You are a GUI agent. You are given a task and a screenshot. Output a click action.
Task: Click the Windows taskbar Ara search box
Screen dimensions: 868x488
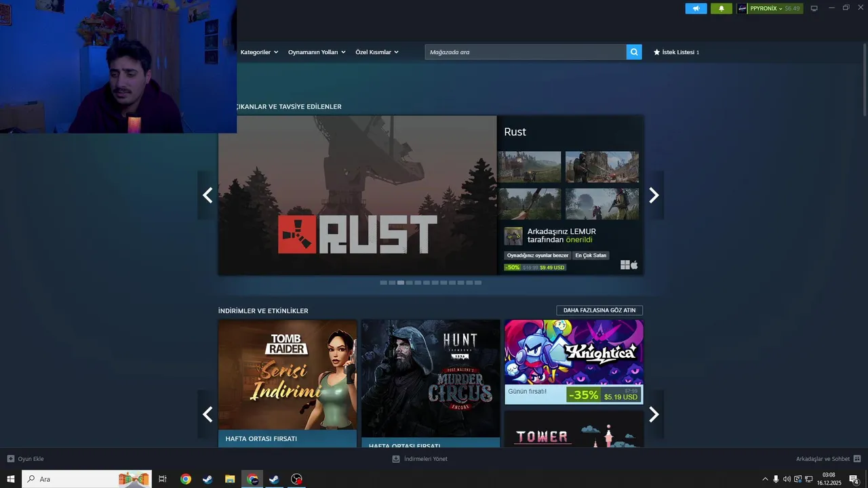point(87,479)
